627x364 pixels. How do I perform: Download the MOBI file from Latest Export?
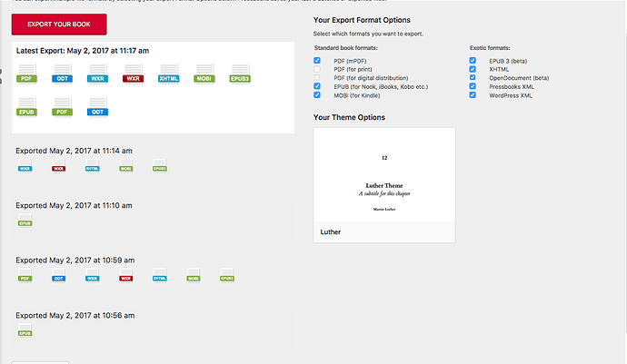coord(204,74)
